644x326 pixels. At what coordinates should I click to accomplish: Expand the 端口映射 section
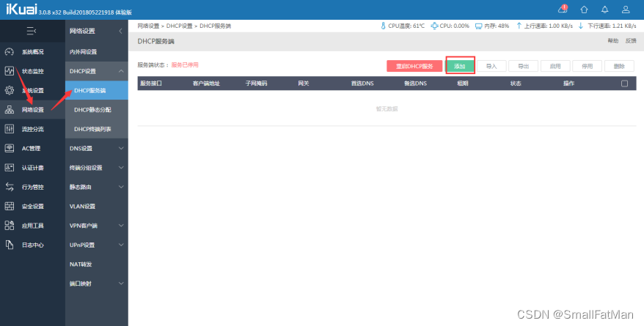click(121, 284)
